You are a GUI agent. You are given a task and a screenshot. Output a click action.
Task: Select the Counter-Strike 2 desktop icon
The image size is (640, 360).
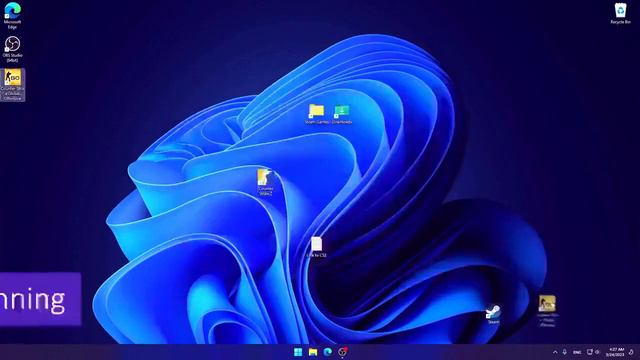pos(265,182)
